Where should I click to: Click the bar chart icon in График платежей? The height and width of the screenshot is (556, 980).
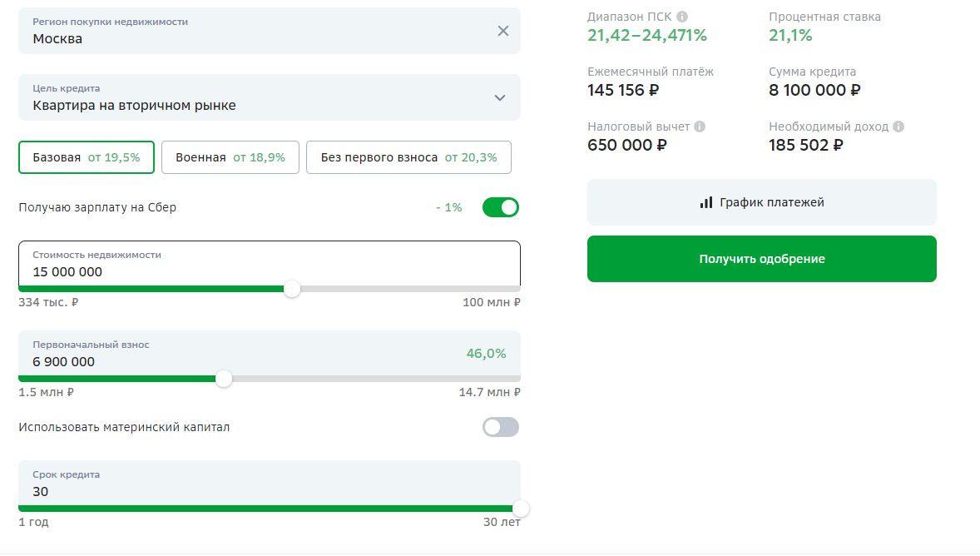pyautogui.click(x=706, y=202)
